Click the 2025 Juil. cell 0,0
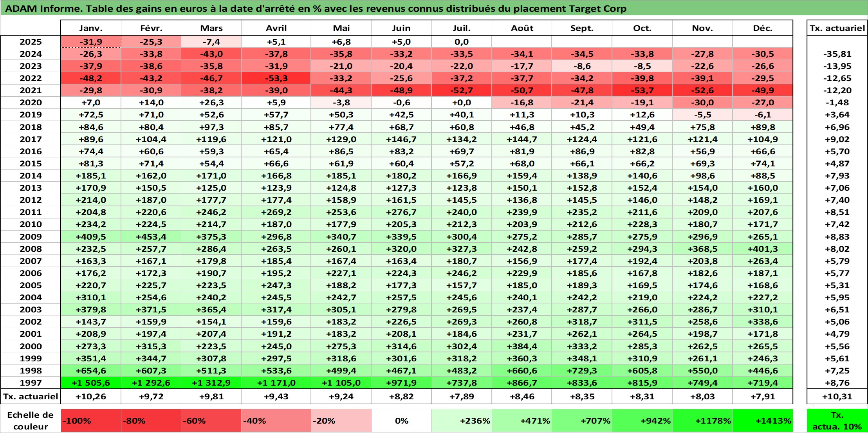The width and height of the screenshot is (868, 433). click(x=462, y=41)
